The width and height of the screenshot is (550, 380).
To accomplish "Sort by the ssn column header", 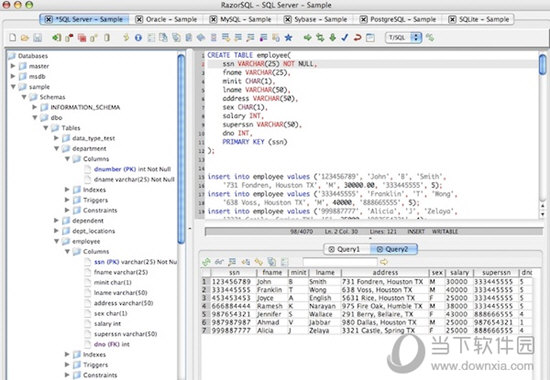I will pos(234,273).
